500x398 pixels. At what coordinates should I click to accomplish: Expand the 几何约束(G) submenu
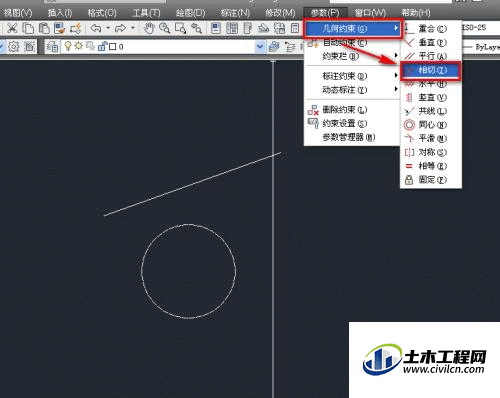pyautogui.click(x=353, y=29)
